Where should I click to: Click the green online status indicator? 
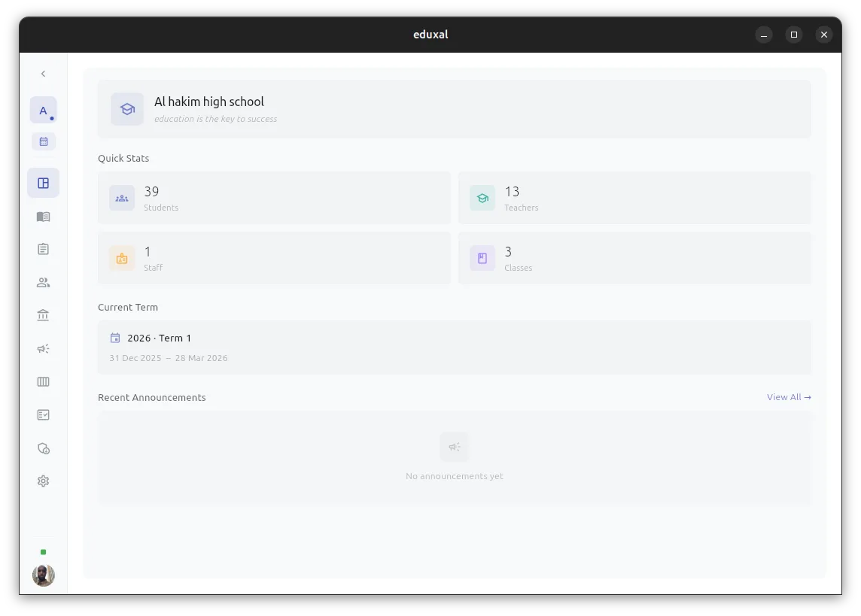[x=43, y=551]
